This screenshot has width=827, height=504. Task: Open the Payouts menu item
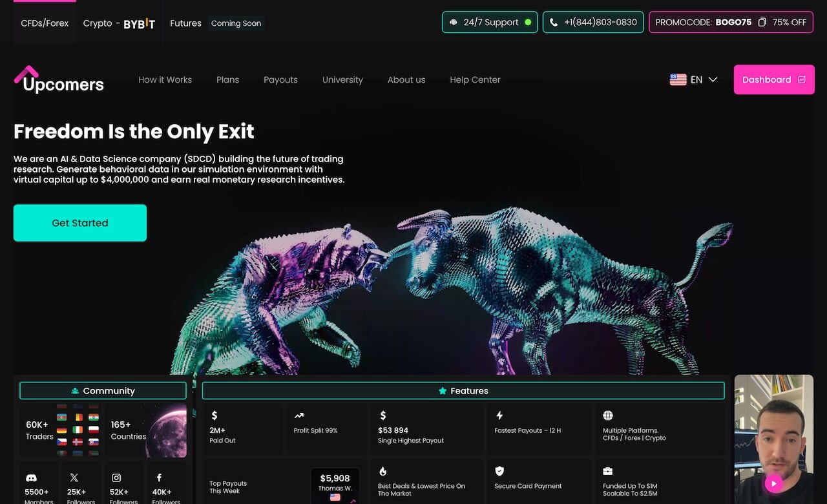coord(280,79)
